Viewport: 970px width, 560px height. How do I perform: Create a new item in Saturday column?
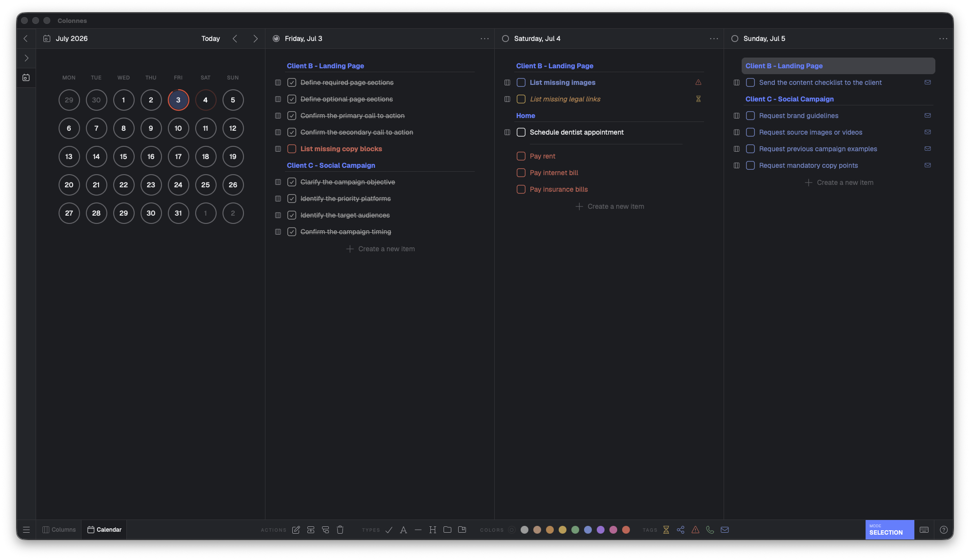(610, 206)
